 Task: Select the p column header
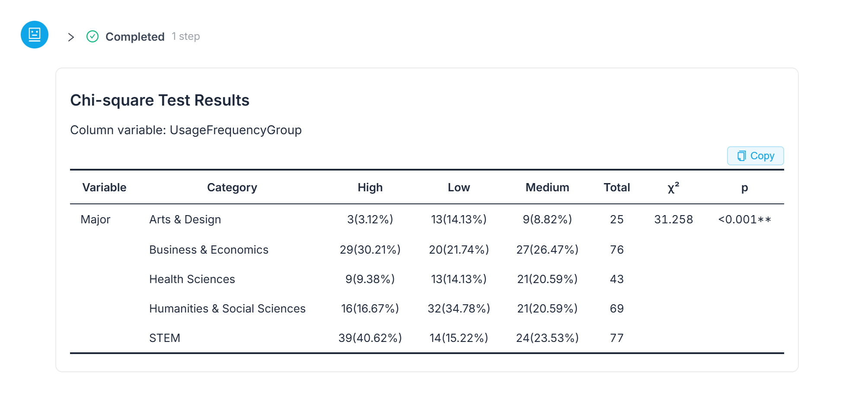744,188
